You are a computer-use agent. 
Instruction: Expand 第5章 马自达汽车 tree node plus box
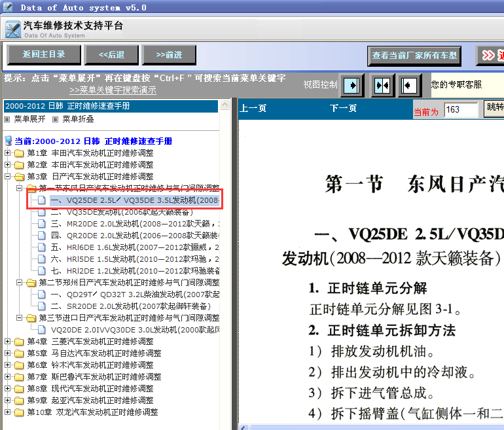tap(7, 353)
